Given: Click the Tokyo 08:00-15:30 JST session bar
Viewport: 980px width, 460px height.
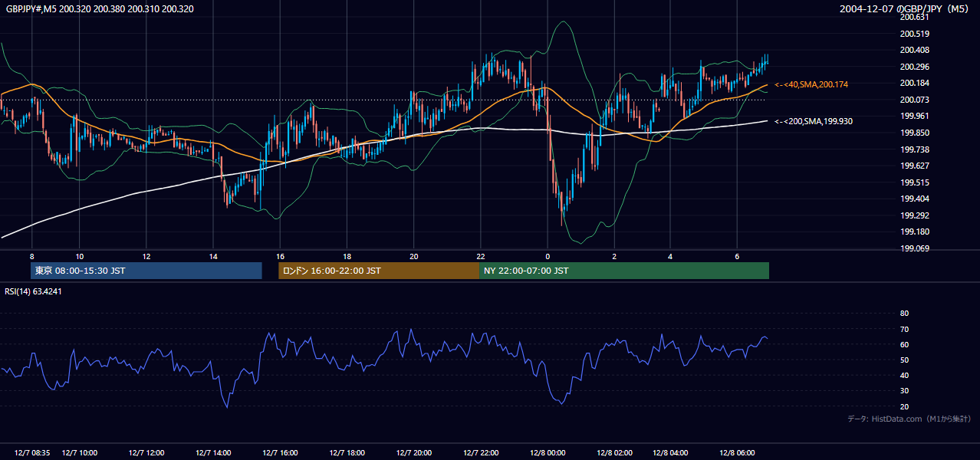Looking at the screenshot, I should [x=146, y=271].
